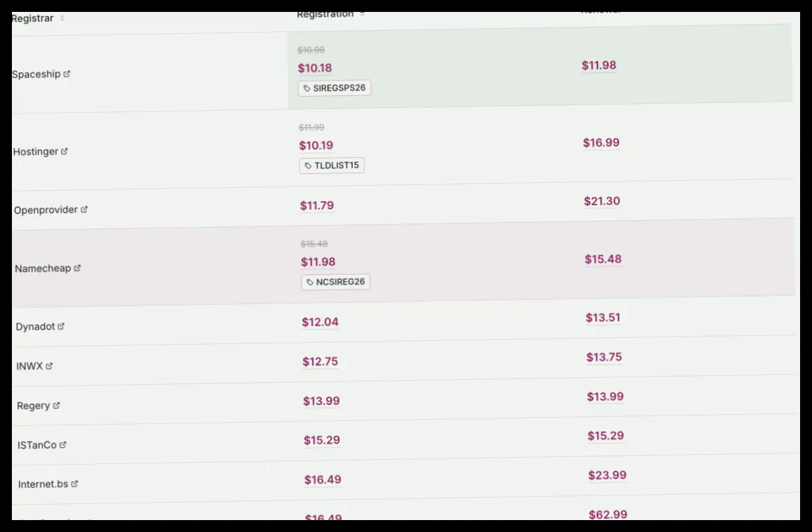Open ISTanCo external link icon
The image size is (812, 532).
click(x=62, y=444)
